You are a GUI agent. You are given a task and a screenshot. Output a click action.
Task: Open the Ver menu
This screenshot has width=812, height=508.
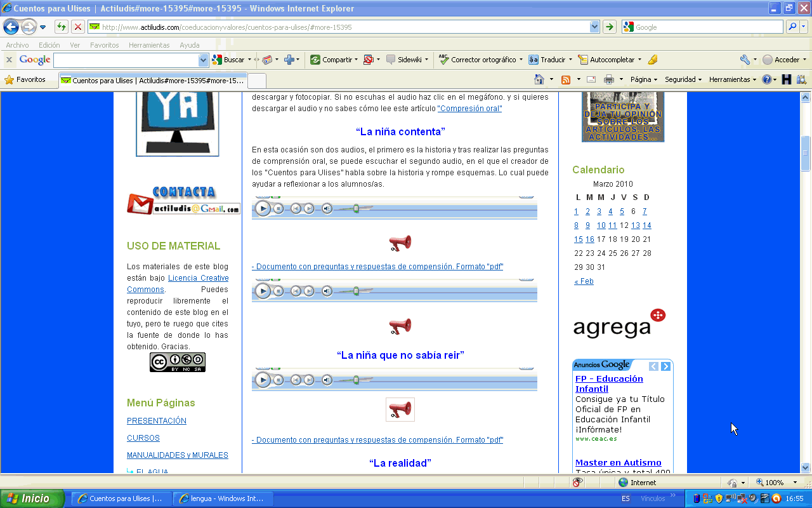[x=75, y=45]
